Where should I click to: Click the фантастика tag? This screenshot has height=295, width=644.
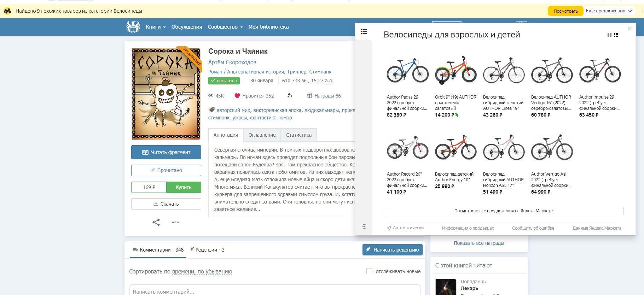click(x=263, y=118)
